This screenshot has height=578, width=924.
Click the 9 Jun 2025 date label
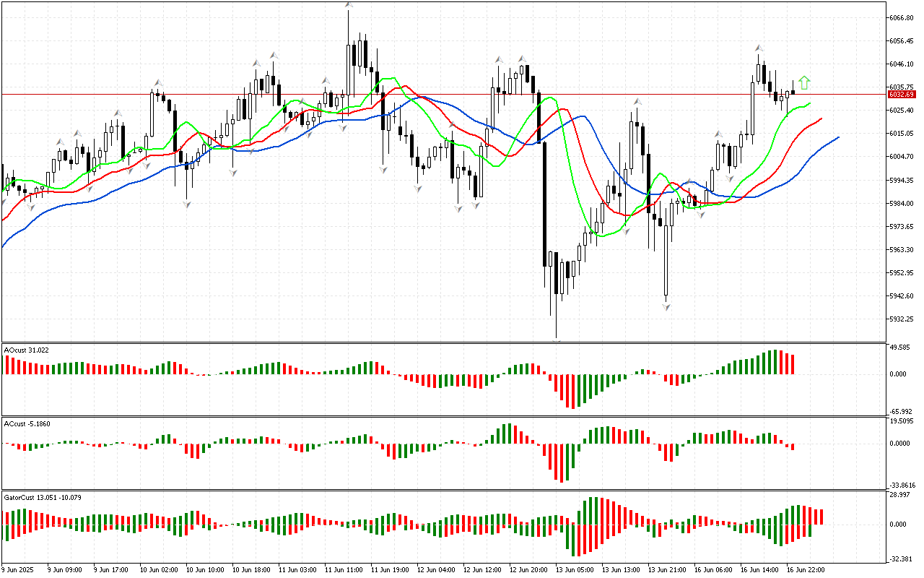17,570
